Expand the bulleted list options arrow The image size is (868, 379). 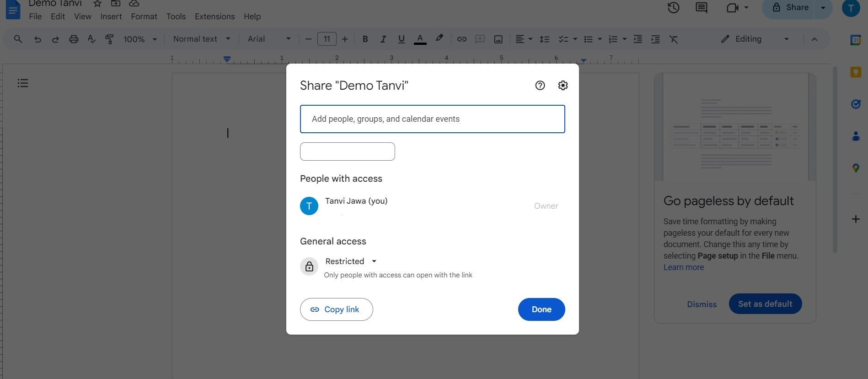pos(600,39)
